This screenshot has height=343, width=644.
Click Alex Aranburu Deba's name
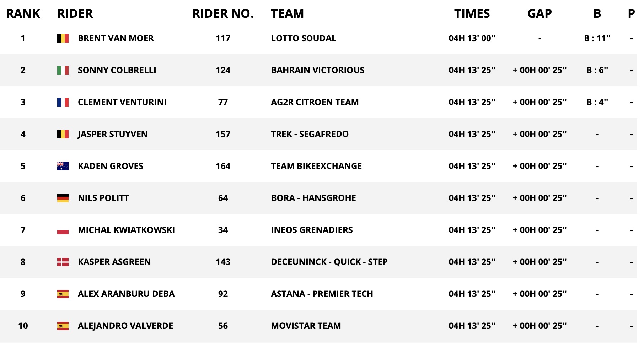(126, 294)
